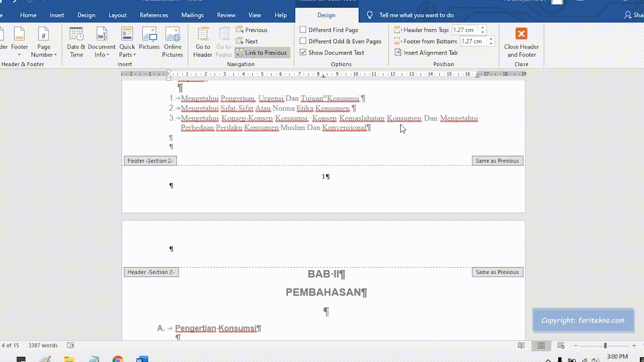
Task: Open the Quick Parts dropdown
Action: click(x=127, y=42)
